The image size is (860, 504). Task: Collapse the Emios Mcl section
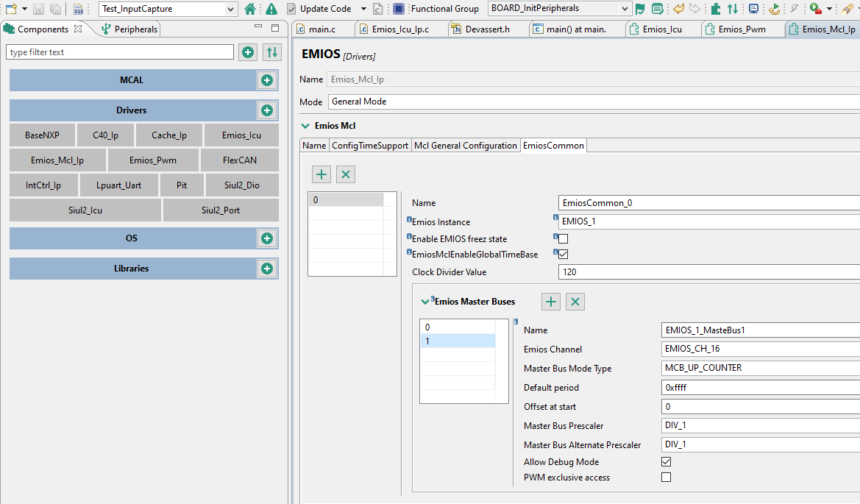[x=304, y=125]
